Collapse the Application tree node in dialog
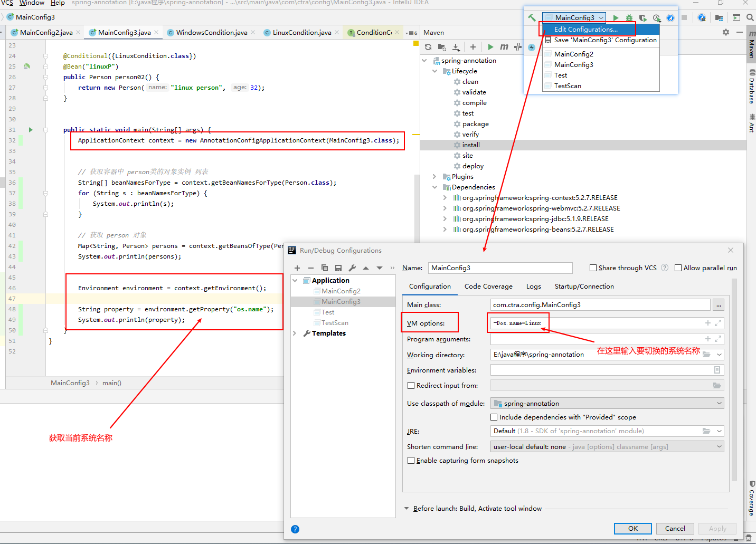 (x=295, y=281)
